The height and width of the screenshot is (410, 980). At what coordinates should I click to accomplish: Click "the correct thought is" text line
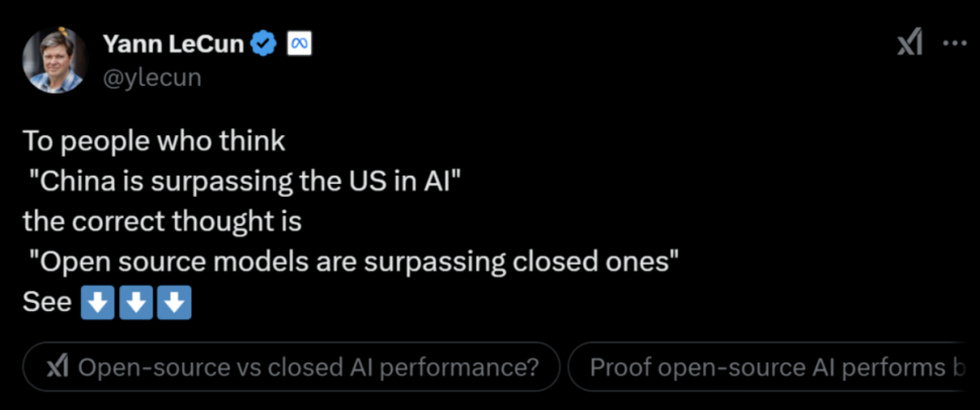tap(162, 222)
